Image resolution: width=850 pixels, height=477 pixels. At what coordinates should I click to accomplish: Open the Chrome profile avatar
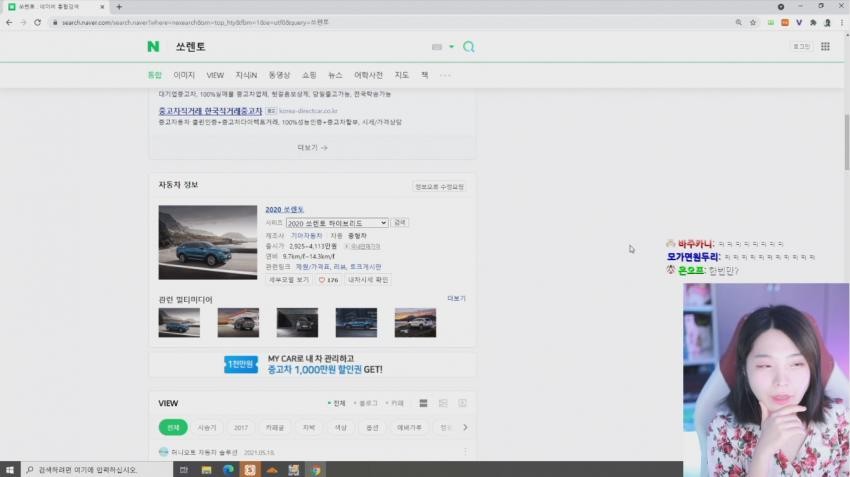coord(827,22)
